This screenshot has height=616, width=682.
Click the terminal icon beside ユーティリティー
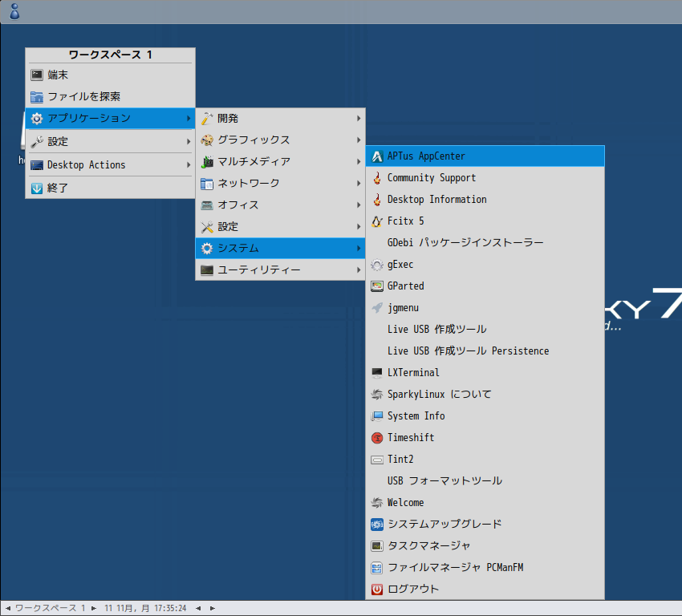coord(207,270)
